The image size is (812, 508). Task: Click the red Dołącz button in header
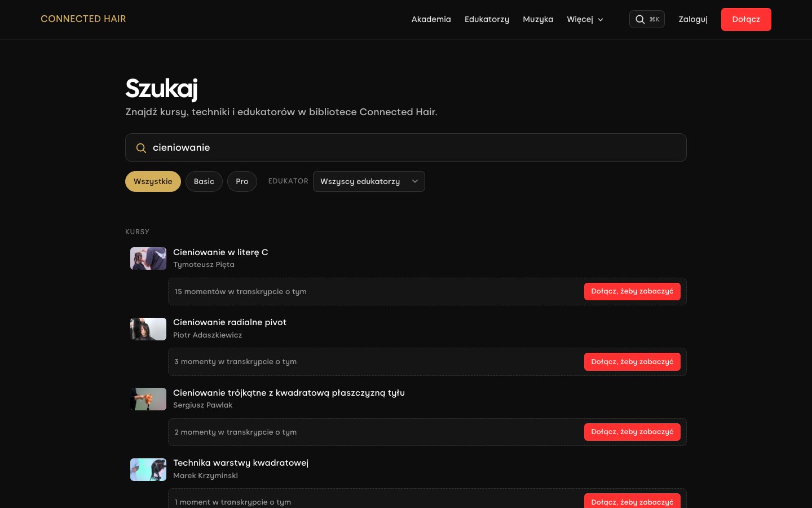746,19
